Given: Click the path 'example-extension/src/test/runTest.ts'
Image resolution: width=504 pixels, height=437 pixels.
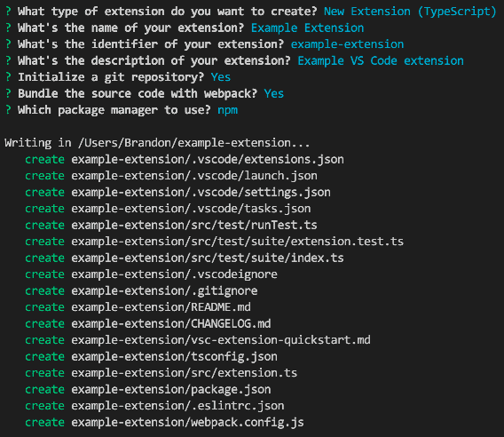Looking at the screenshot, I should [194, 225].
